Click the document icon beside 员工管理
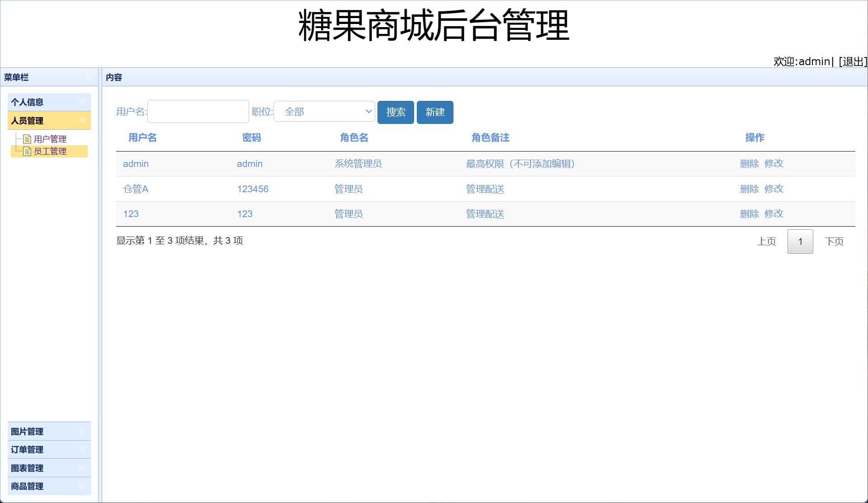The image size is (868, 503). [x=26, y=152]
